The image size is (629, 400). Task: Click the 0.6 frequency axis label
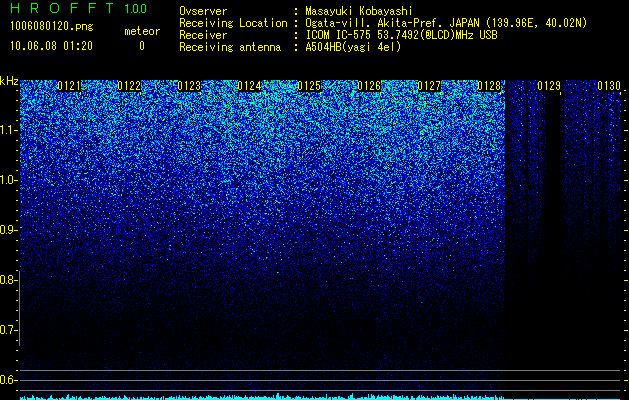tap(8, 380)
